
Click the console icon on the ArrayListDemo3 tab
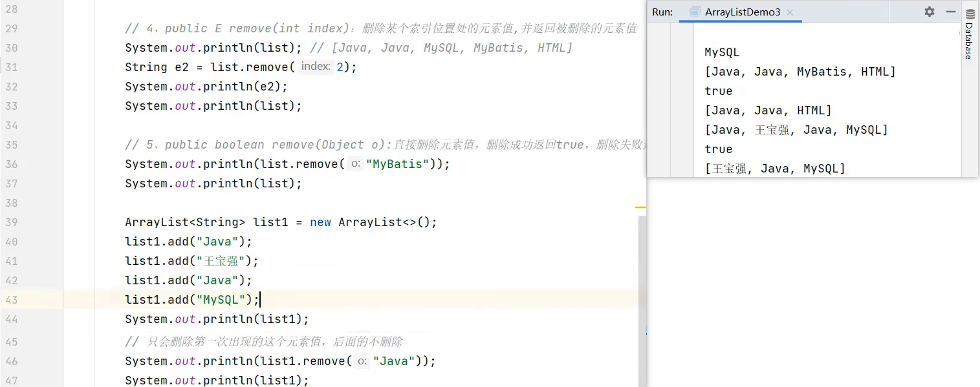(695, 12)
